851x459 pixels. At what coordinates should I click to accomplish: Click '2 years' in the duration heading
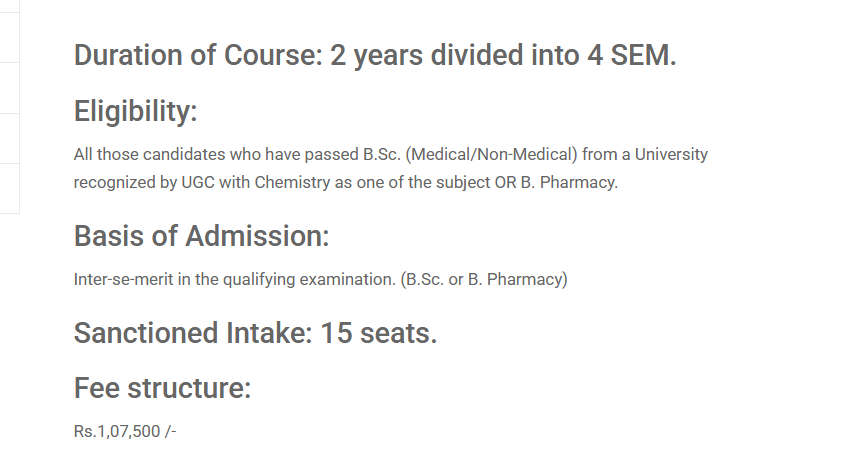click(376, 56)
